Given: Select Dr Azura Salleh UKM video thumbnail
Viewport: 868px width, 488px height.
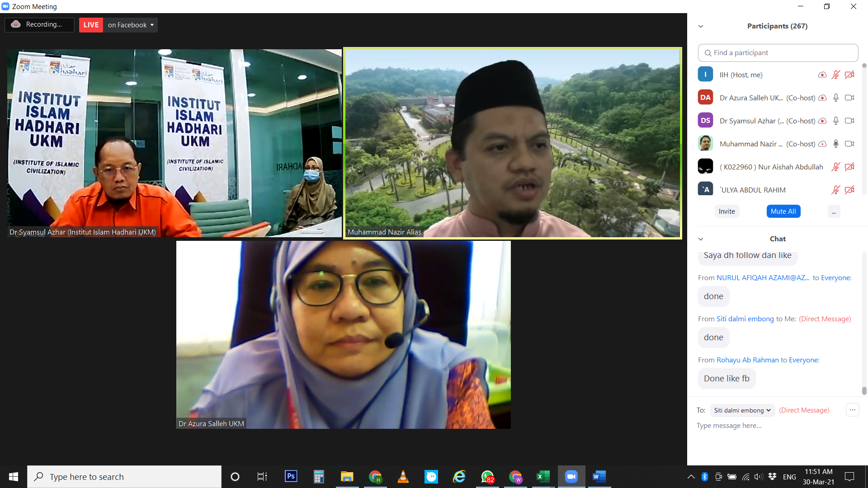Looking at the screenshot, I should coord(343,335).
